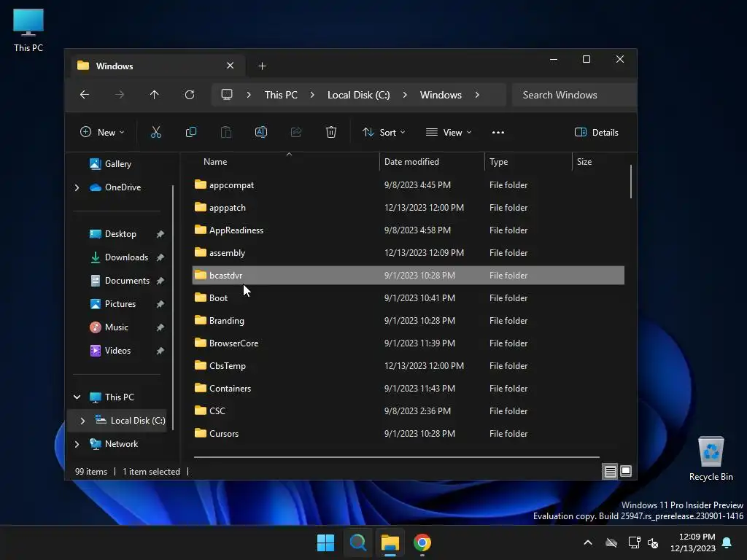Click the network status tray icon
Image resolution: width=747 pixels, height=560 pixels.
pyautogui.click(x=634, y=542)
